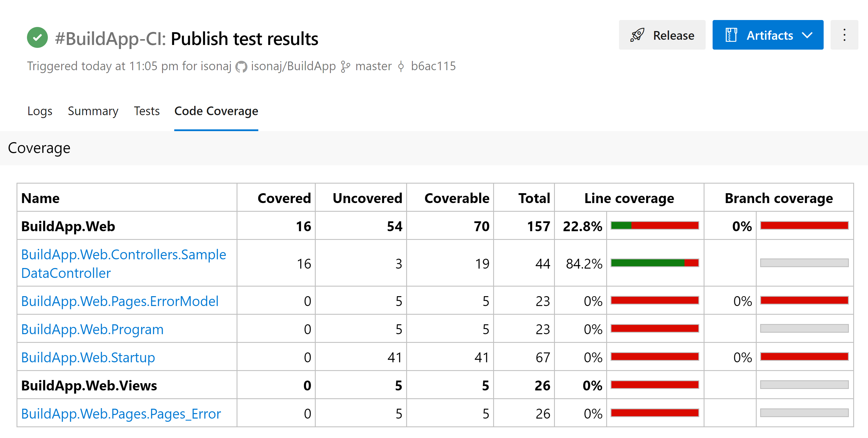Expand the Artifacts dropdown chevron
Viewport: 868px width, 438px height.
[x=808, y=35]
